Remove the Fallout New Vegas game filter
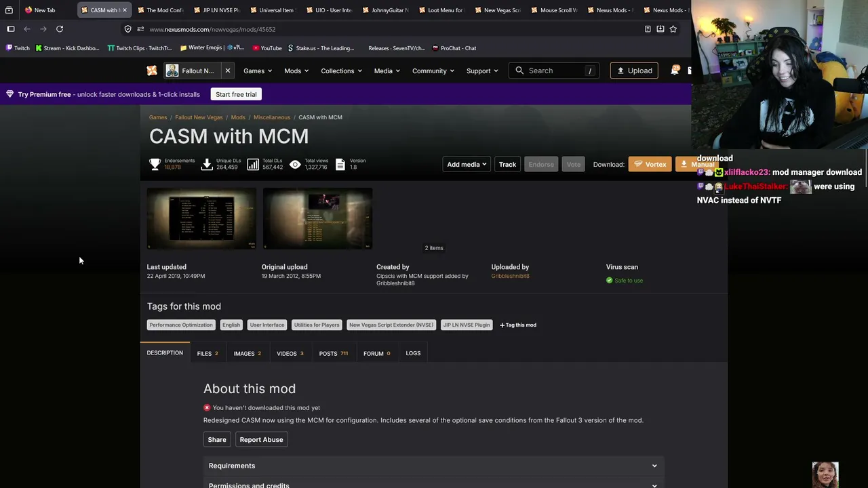The image size is (868, 488). coord(228,70)
